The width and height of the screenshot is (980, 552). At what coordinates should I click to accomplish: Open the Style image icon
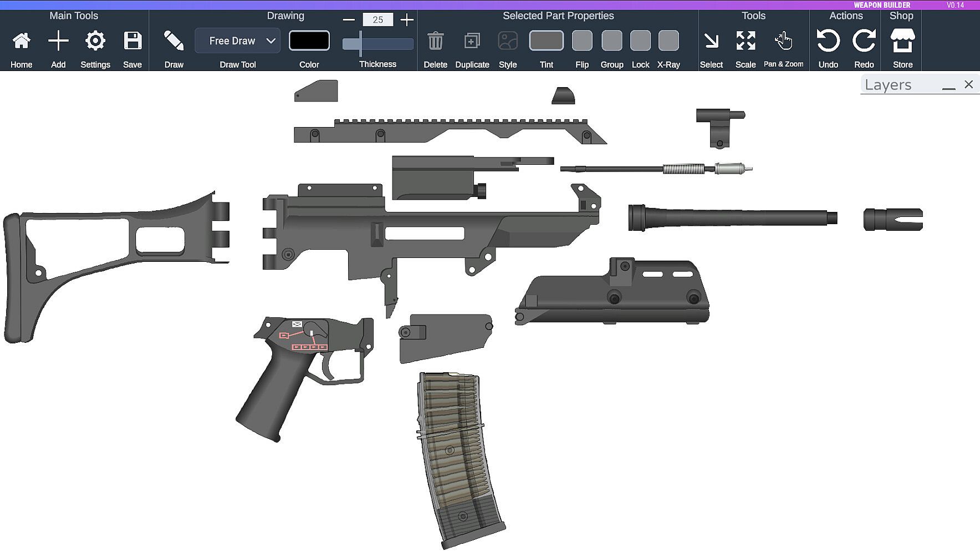pos(508,40)
